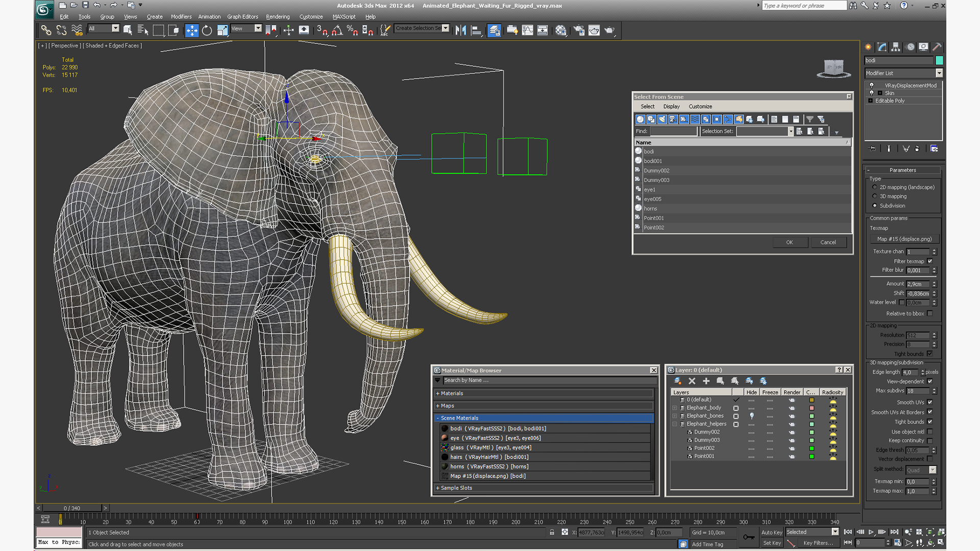
Task: Enable Relative to bbox checkbox
Action: [930, 313]
